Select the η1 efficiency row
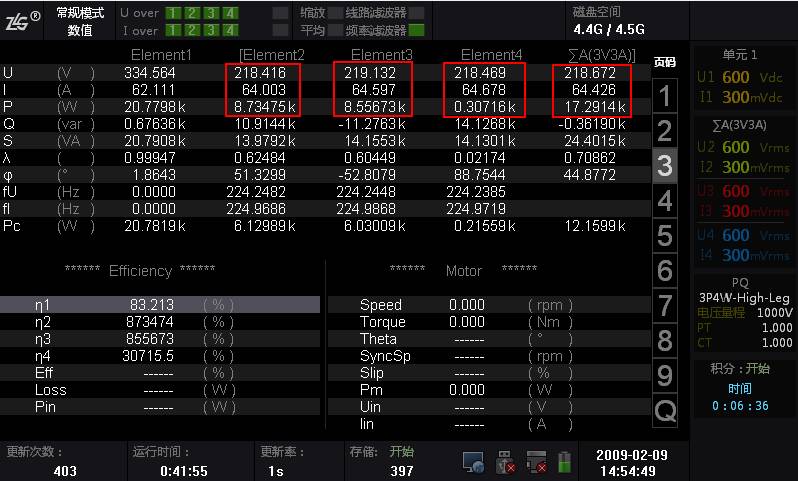Viewport: 798px width, 481px height. coord(160,304)
